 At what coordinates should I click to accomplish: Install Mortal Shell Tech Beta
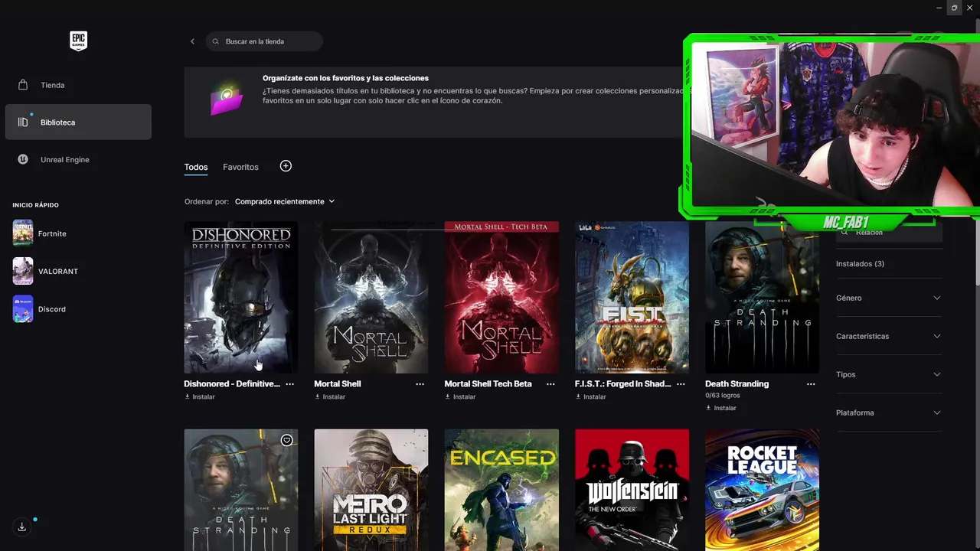[460, 397]
